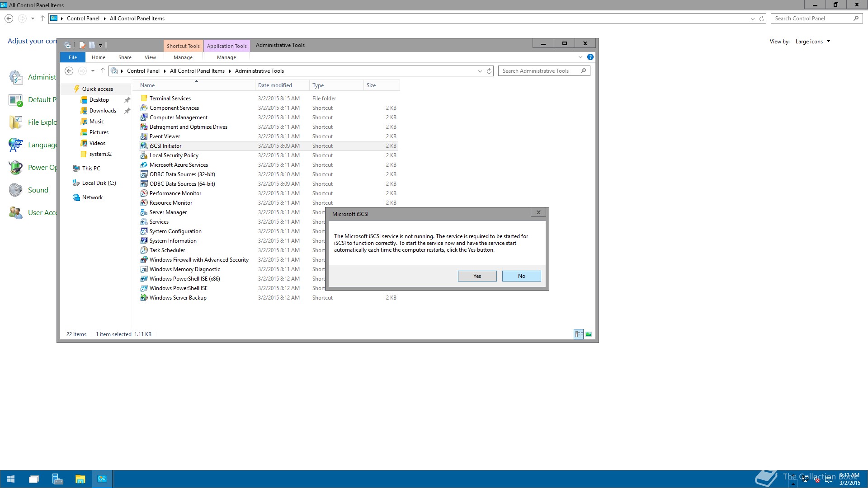Select Downloads in navigation pane
868x488 pixels.
tap(103, 111)
